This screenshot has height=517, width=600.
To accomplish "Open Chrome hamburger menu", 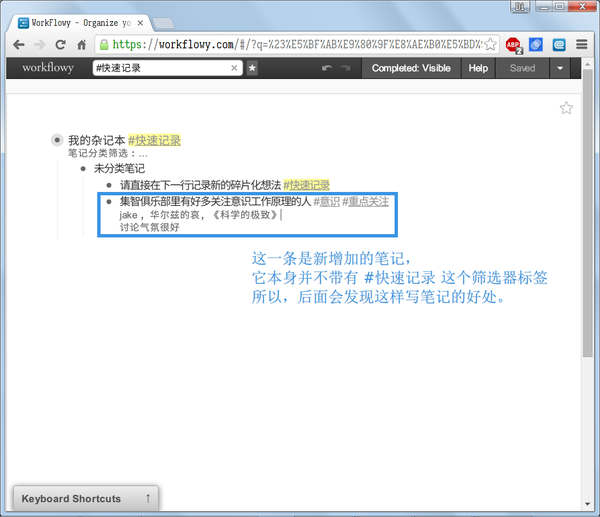I will [x=581, y=45].
